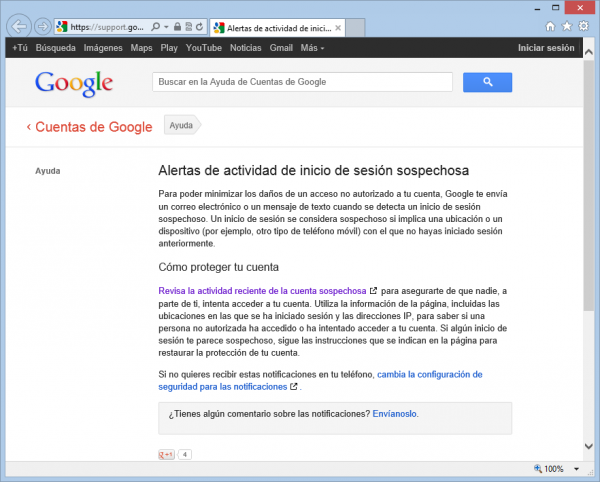Click the 'Cómo proteger tu cuenta' subheading
Viewport: 600px width, 482px height.
(x=218, y=267)
